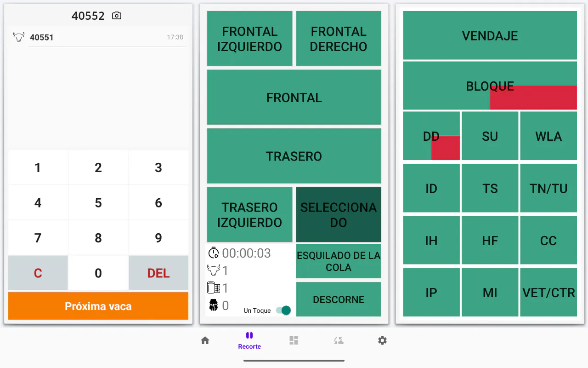Tap the cow sync icon in the bottom navigation
Viewport: 588px width, 368px height.
[x=339, y=340]
